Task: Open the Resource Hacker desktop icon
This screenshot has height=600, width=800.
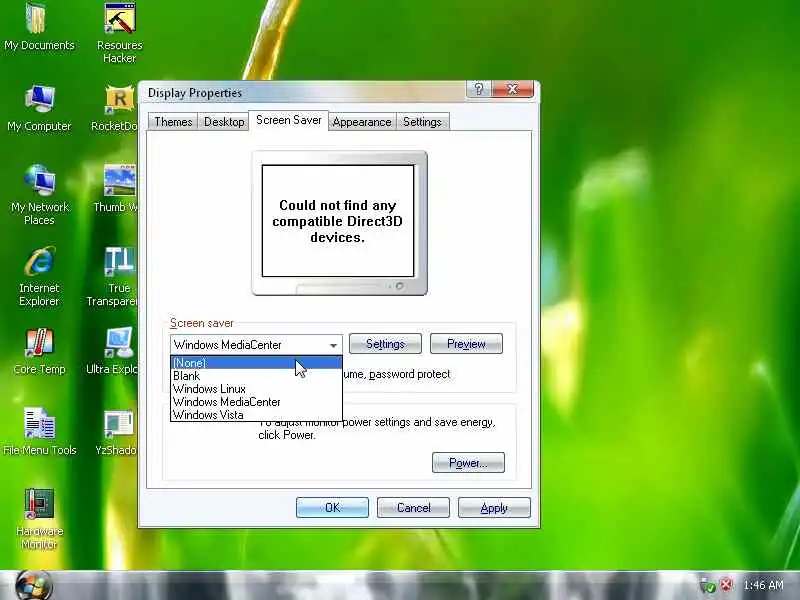Action: click(119, 32)
